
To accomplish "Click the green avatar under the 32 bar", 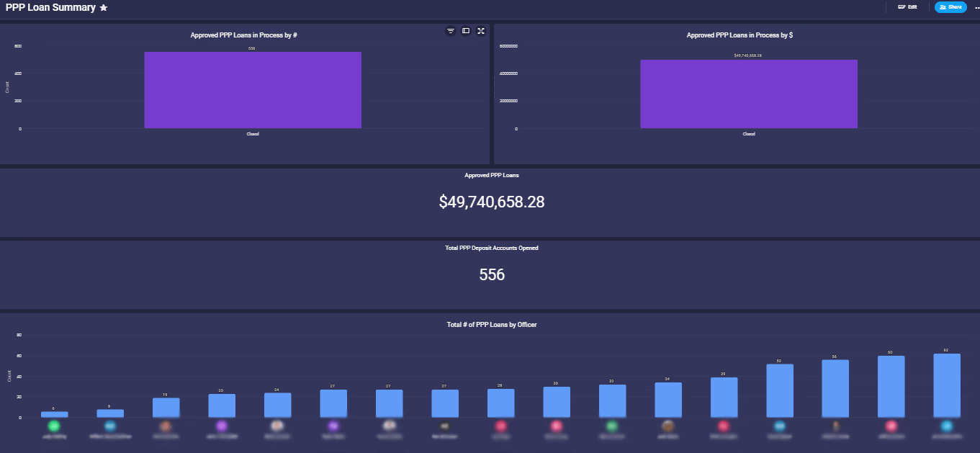I will pyautogui.click(x=612, y=426).
